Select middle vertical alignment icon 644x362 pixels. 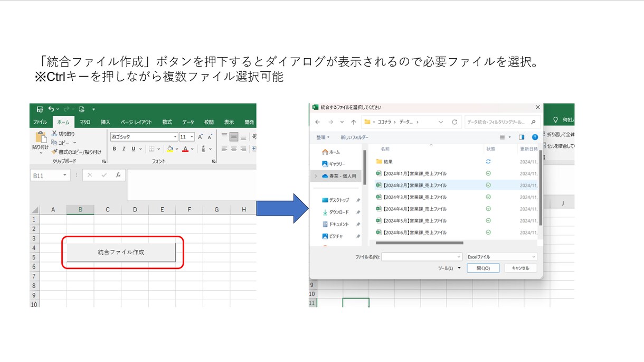tap(234, 136)
